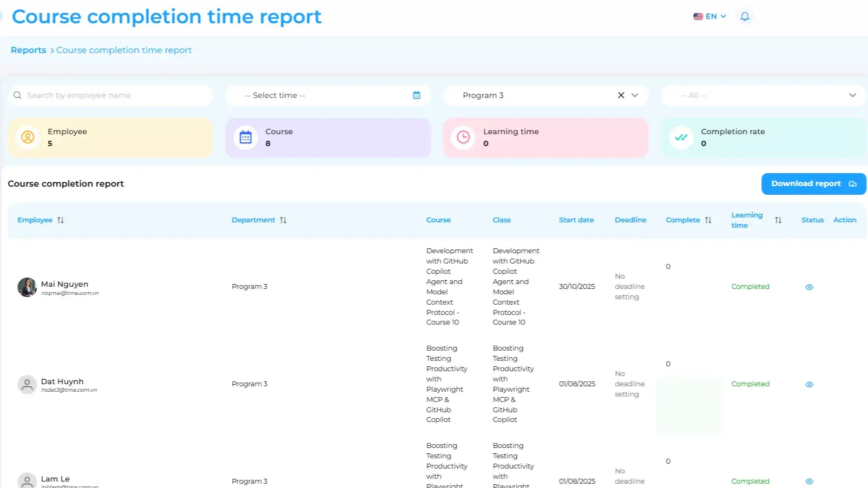Sort by Complete column
868x488 pixels.
(708, 220)
